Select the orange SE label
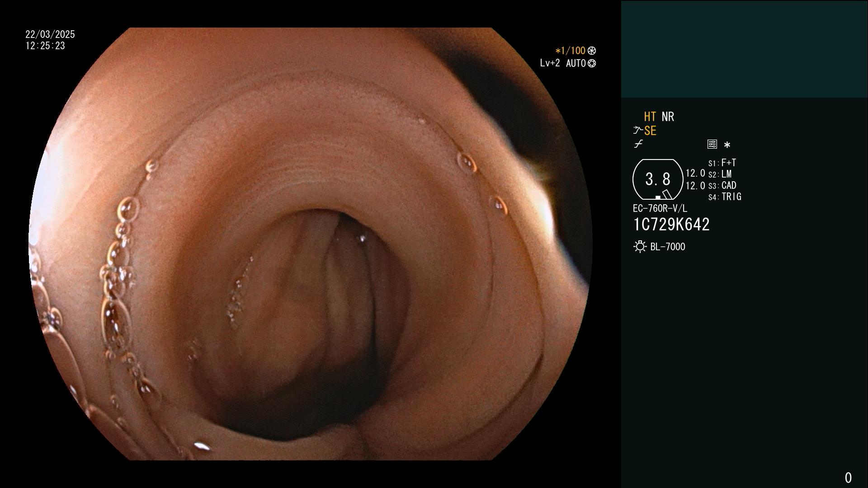868x488 pixels. [x=650, y=131]
